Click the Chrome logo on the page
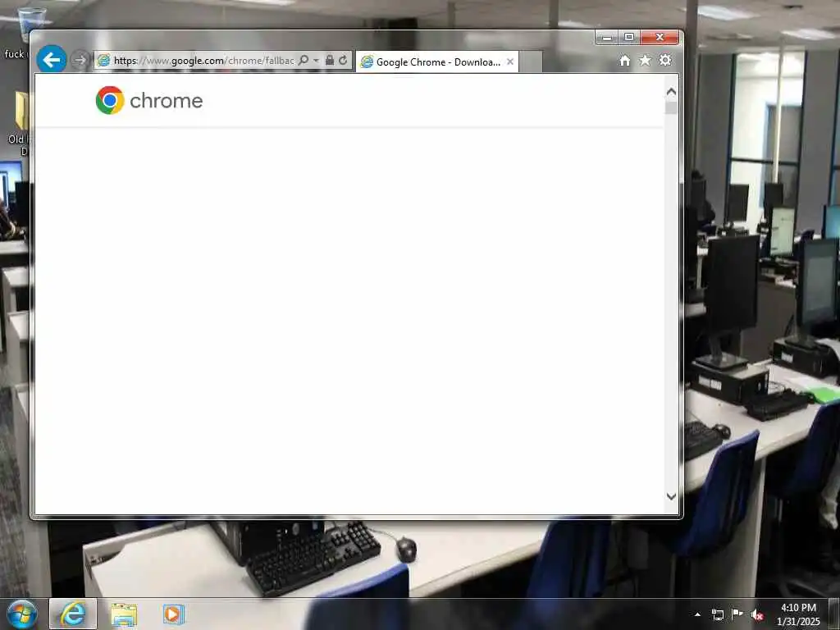This screenshot has height=630, width=840. coord(110,100)
